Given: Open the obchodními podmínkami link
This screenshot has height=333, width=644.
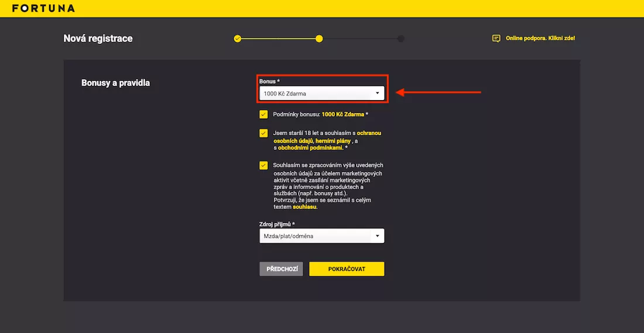Looking at the screenshot, I should (x=310, y=148).
